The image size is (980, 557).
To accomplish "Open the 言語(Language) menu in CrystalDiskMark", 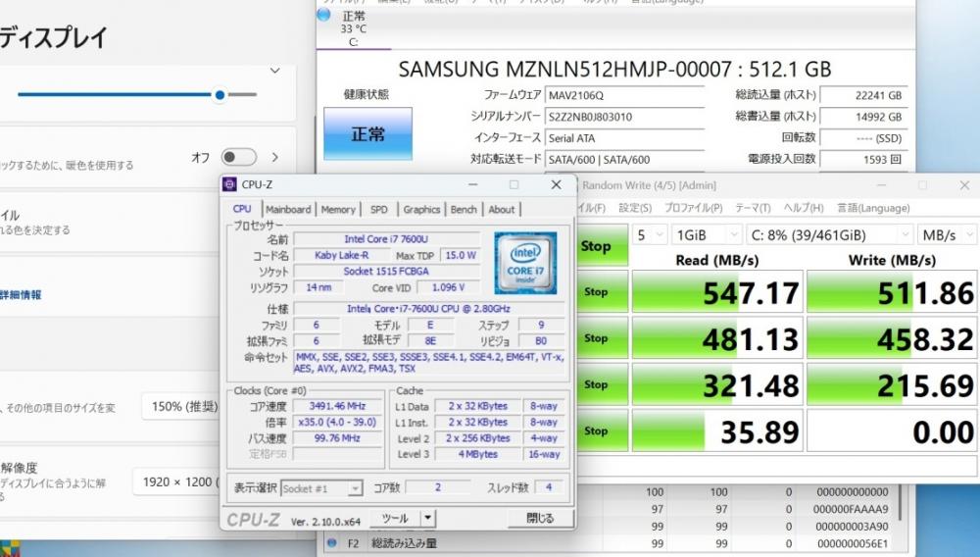I will pos(874,208).
